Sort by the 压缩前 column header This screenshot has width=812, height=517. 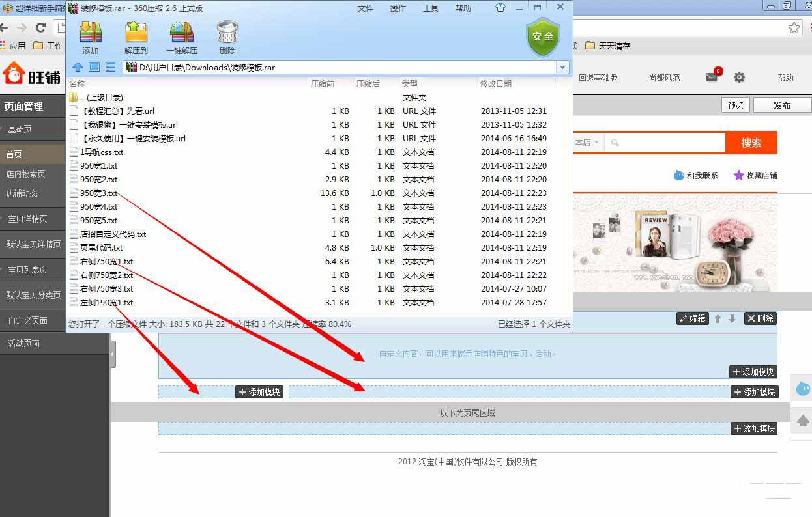(x=323, y=83)
